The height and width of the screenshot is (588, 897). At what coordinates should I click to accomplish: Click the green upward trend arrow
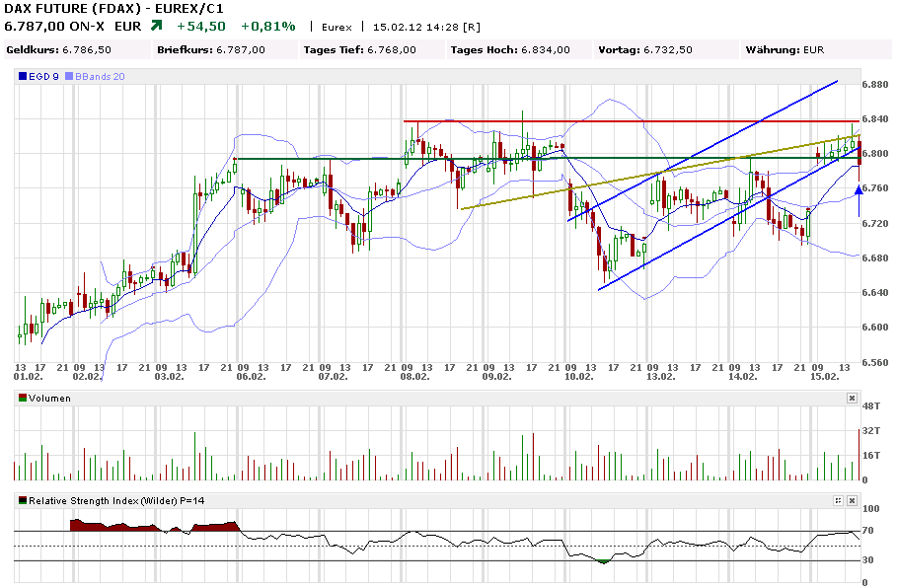click(157, 26)
